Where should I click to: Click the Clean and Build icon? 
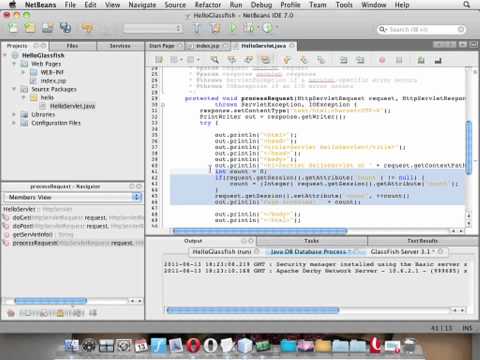[x=215, y=28]
